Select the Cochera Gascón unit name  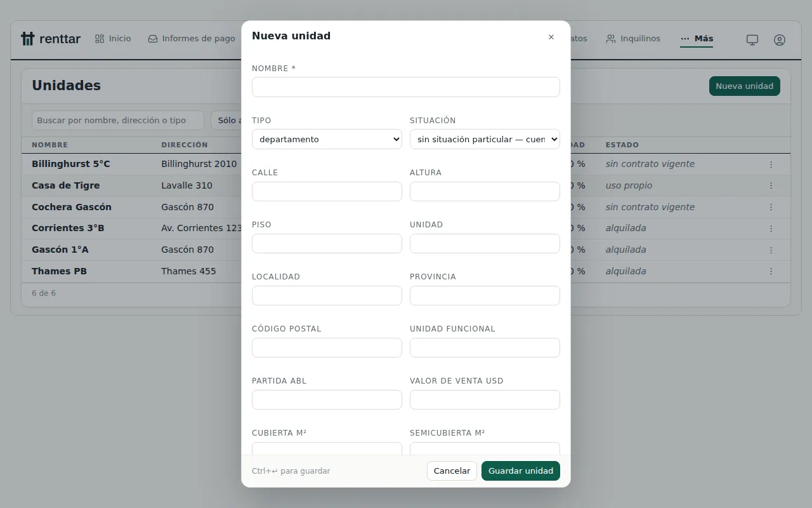72,207
